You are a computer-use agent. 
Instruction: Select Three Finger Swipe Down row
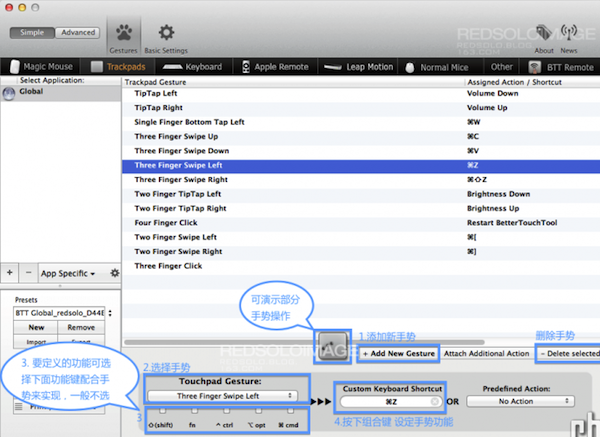[361, 151]
